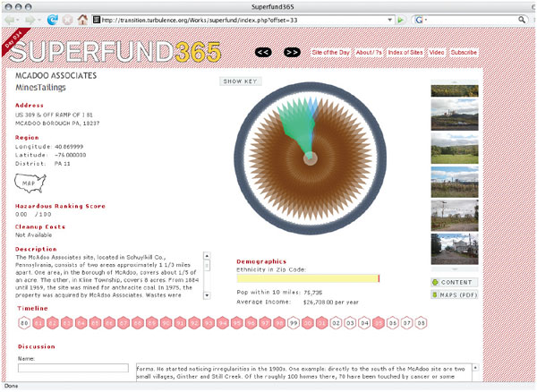Open the second photo with industrial plant
The height and width of the screenshot is (392, 537).
coord(455,115)
